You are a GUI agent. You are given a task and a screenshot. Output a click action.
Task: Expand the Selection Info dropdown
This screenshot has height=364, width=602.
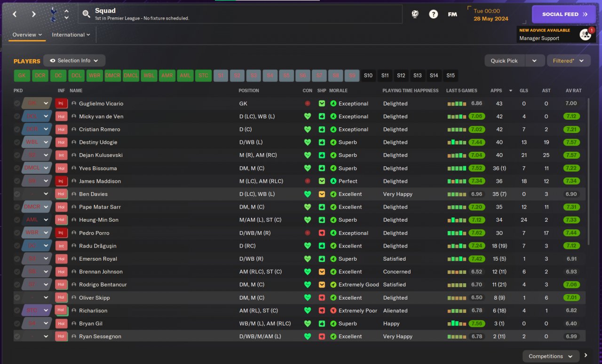tap(74, 61)
